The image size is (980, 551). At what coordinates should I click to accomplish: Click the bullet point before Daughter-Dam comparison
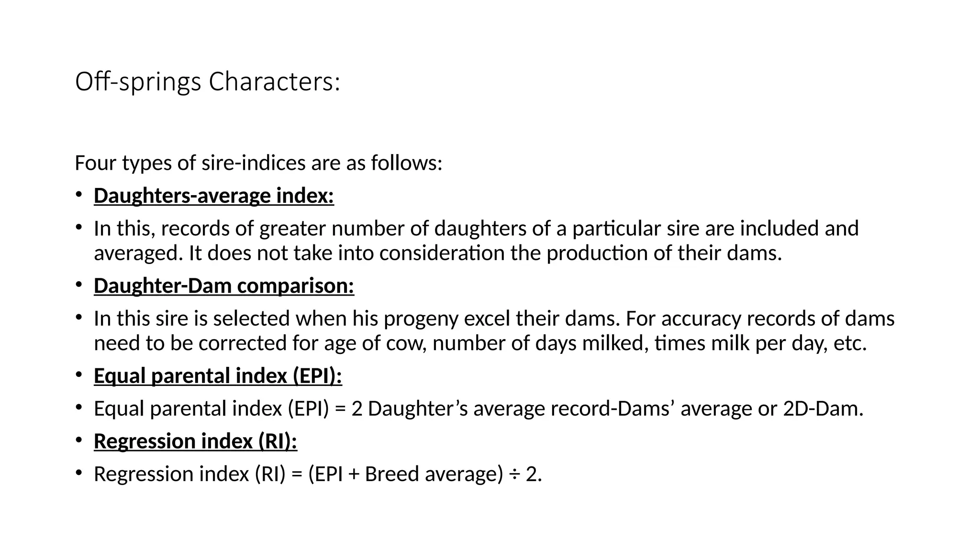pos(78,285)
